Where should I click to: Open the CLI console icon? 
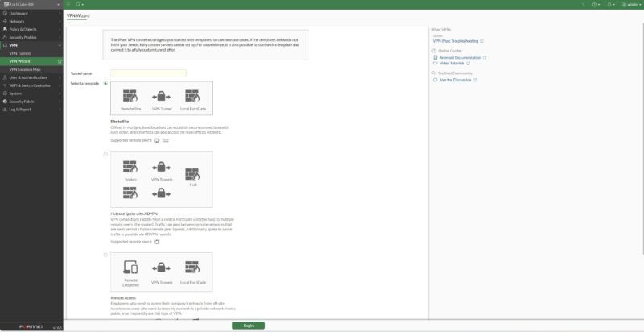coord(584,5)
